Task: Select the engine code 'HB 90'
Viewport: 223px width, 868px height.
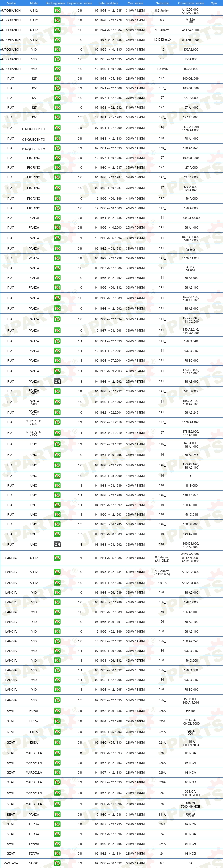Action: tap(190, 711)
